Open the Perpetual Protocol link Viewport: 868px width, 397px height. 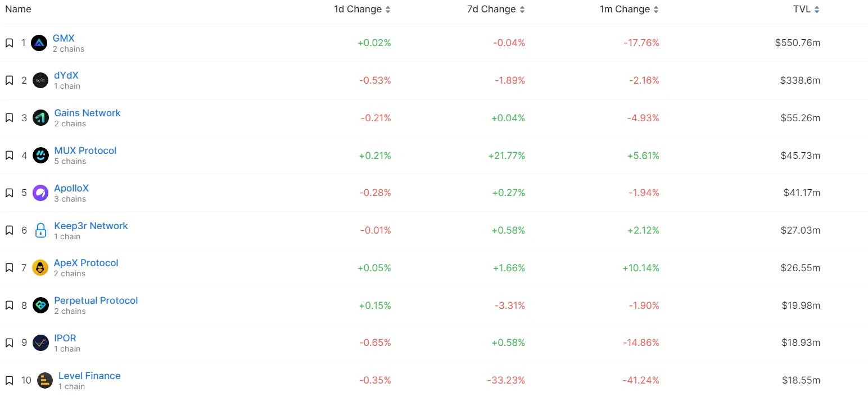point(96,300)
